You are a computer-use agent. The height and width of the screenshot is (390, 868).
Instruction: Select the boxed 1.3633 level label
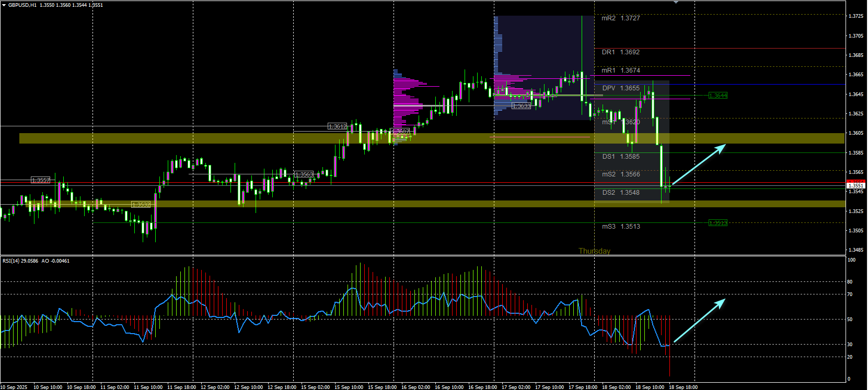[x=521, y=105]
